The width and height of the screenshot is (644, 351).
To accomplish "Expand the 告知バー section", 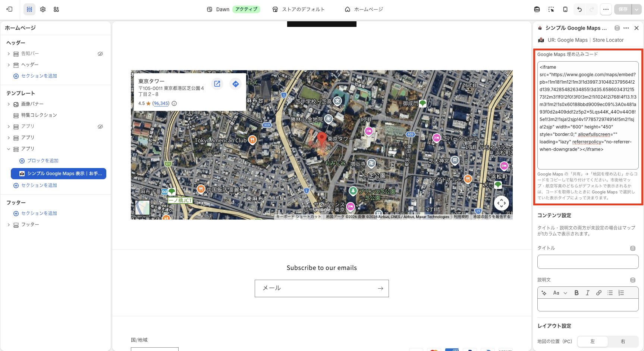I will pos(9,54).
